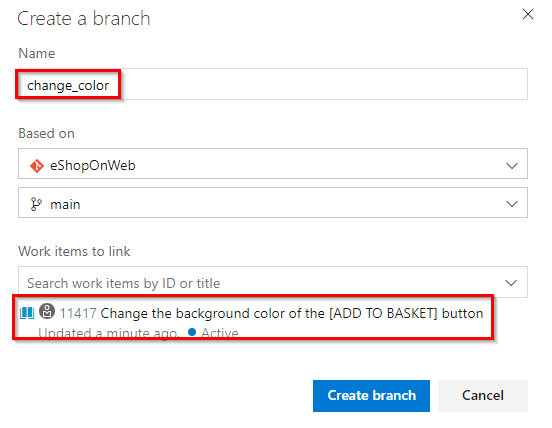The height and width of the screenshot is (428, 552).
Task: Click the Git repository icon beside eShopOnWeb
Action: tap(37, 165)
